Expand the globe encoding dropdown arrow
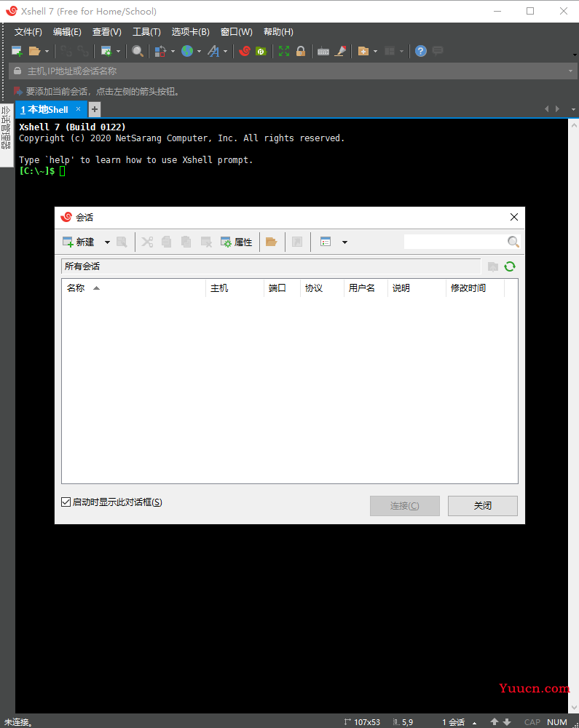The image size is (579, 728). coord(200,52)
